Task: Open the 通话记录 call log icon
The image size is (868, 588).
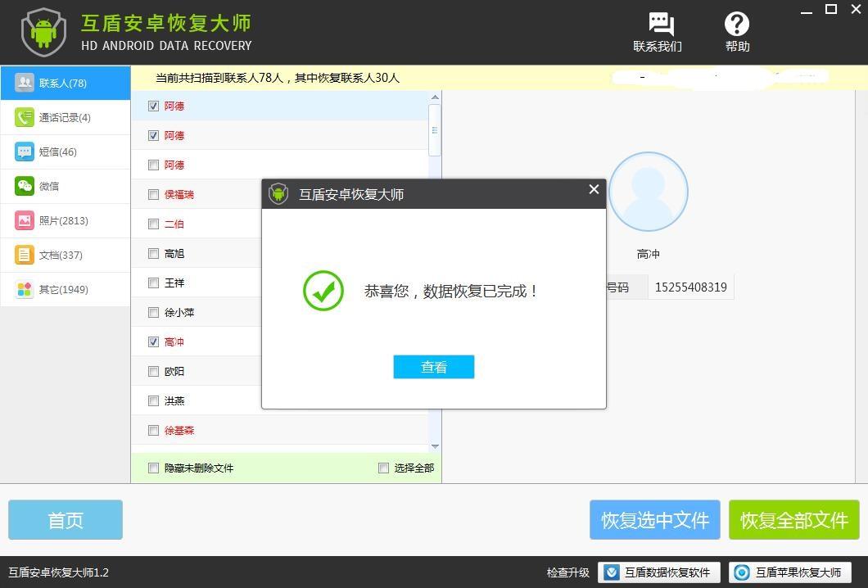Action: (25, 117)
